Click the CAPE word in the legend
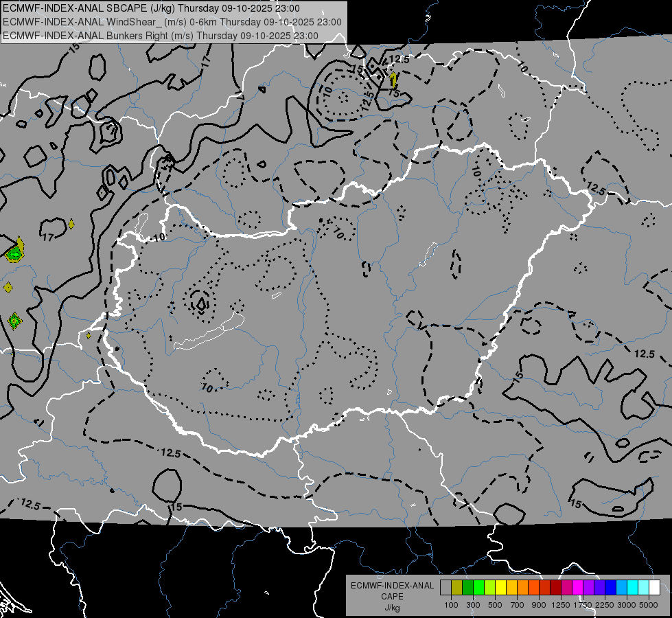 click(x=392, y=597)
